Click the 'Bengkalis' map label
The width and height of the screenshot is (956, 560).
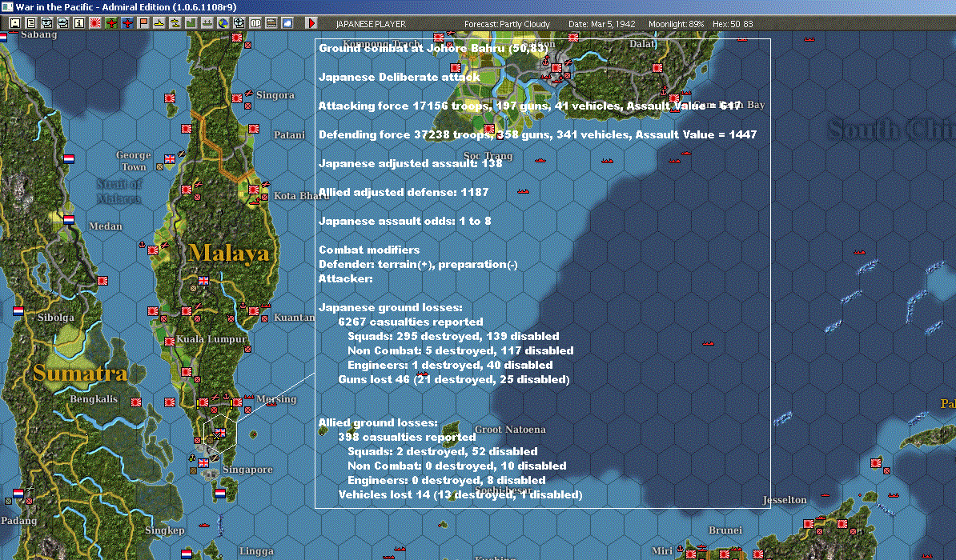[x=94, y=399]
